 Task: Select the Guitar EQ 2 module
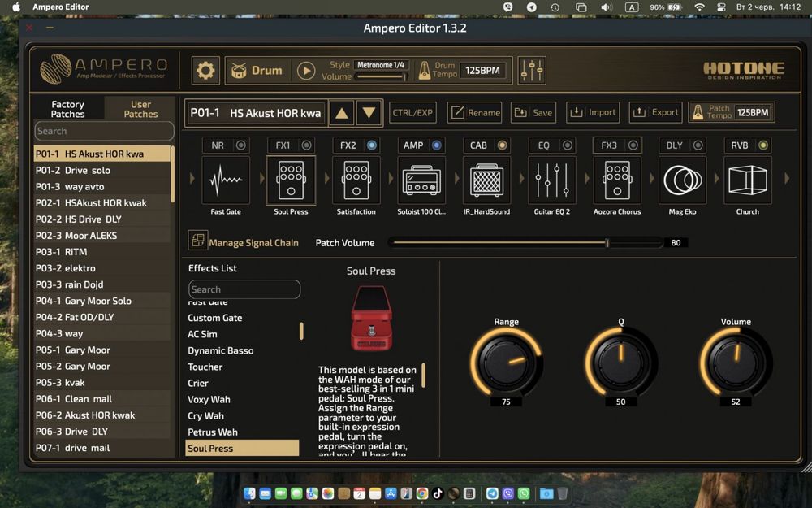(552, 180)
